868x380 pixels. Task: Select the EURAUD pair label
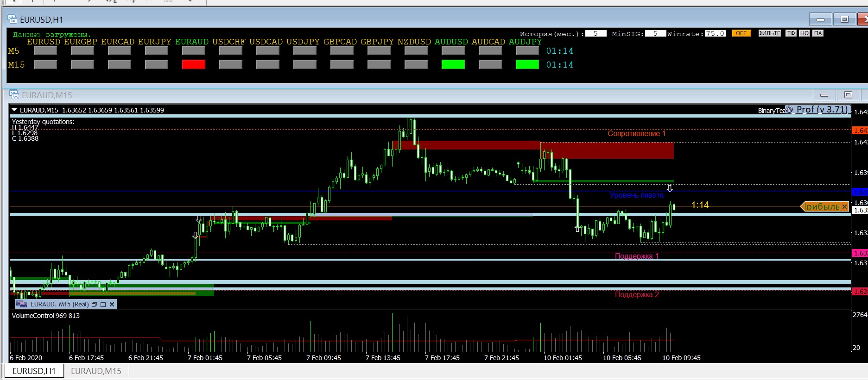coord(192,42)
